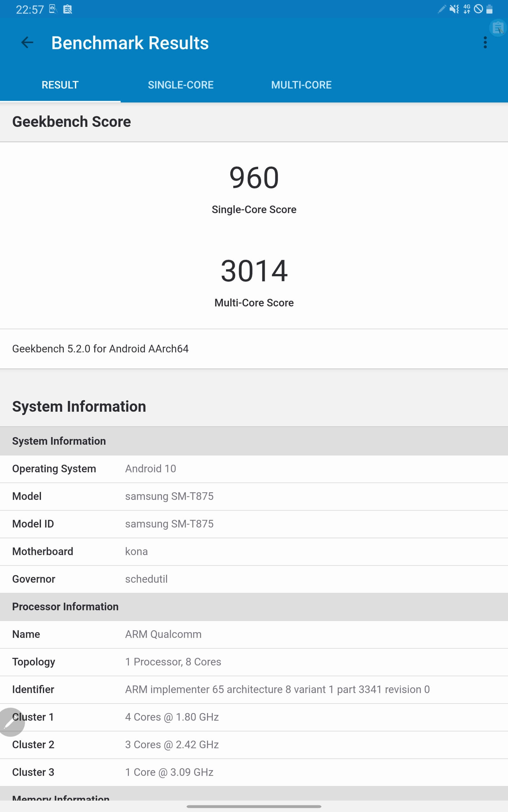Tap the floating pen edit button
Screen dimensions: 508x812
[11, 722]
